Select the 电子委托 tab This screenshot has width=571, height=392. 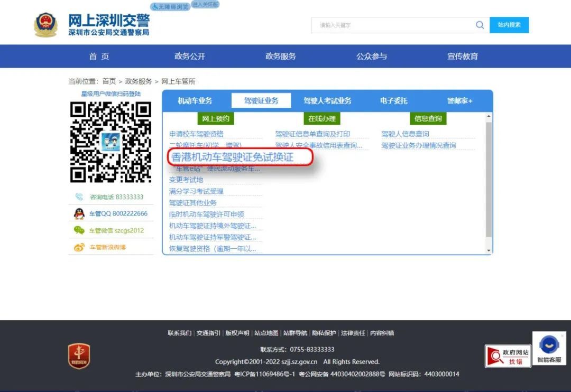point(393,101)
